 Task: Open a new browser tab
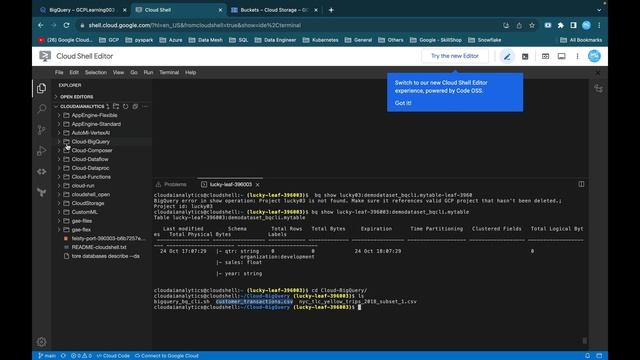pos(331,10)
